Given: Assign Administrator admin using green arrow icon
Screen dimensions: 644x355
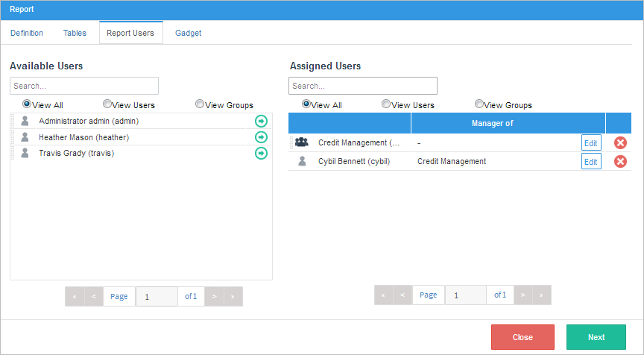Looking at the screenshot, I should tap(261, 121).
